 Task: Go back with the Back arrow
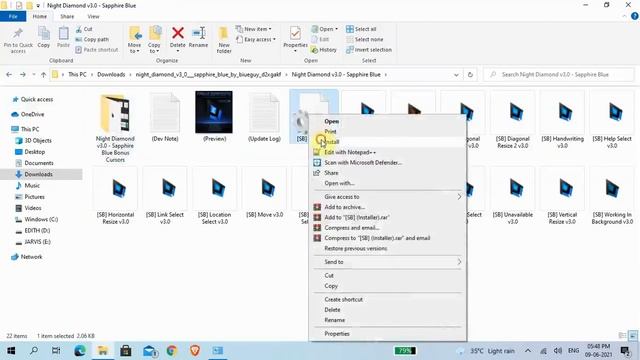click(9, 74)
